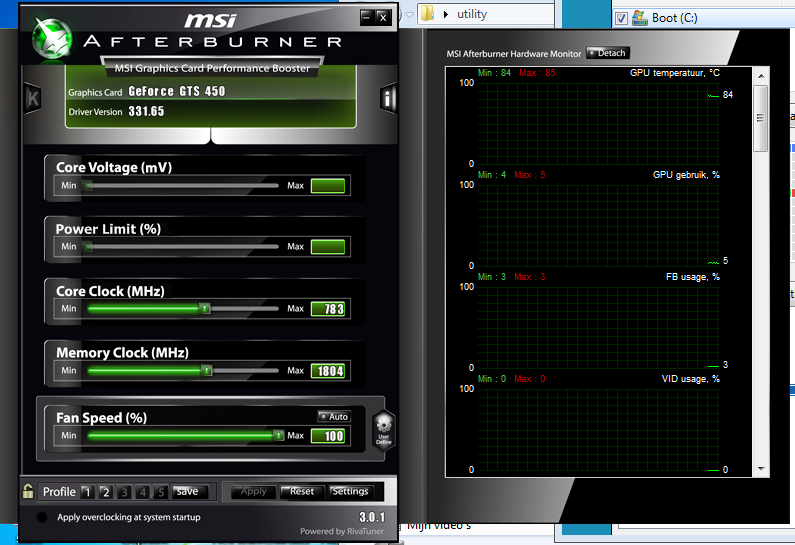Click the Reset button
This screenshot has height=545, width=795.
(x=302, y=491)
